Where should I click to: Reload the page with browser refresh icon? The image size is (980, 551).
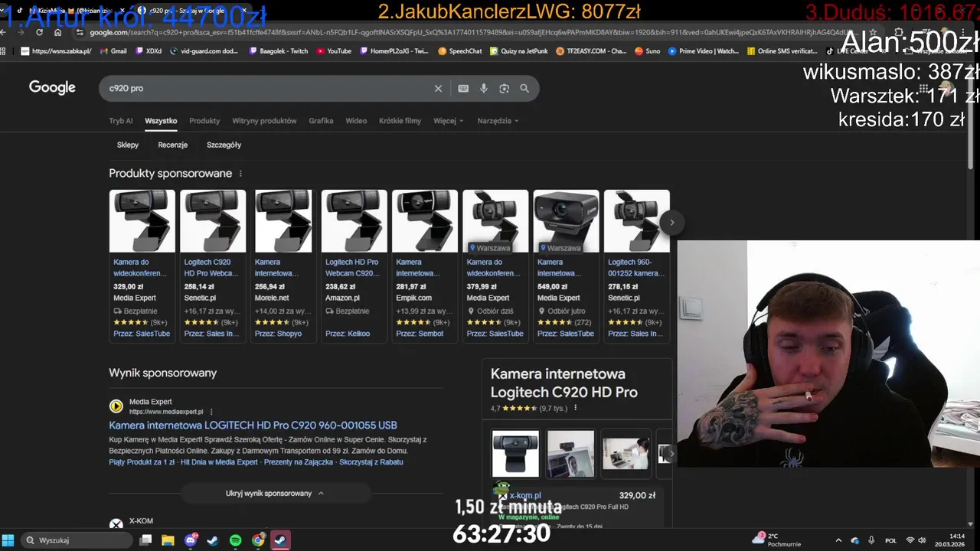point(39,32)
